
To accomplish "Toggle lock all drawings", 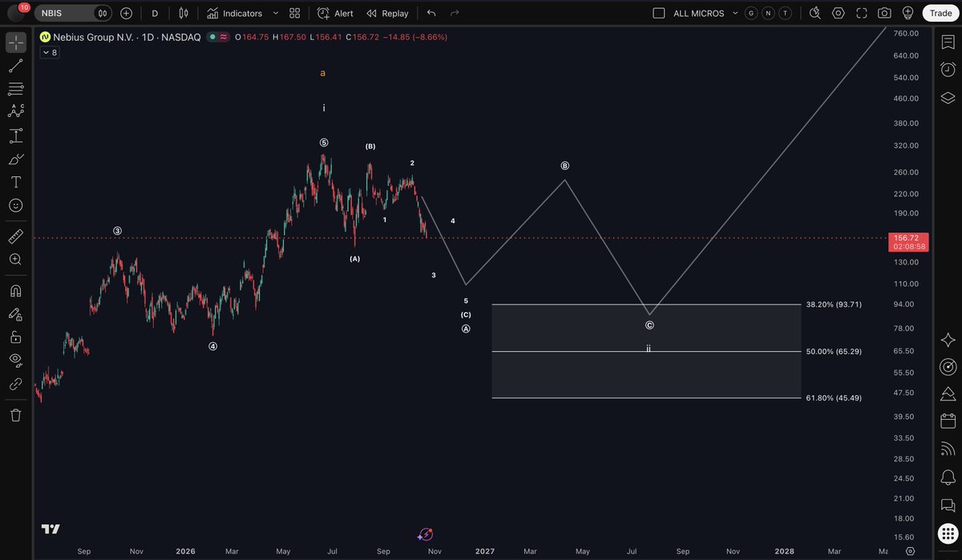I will (x=15, y=337).
